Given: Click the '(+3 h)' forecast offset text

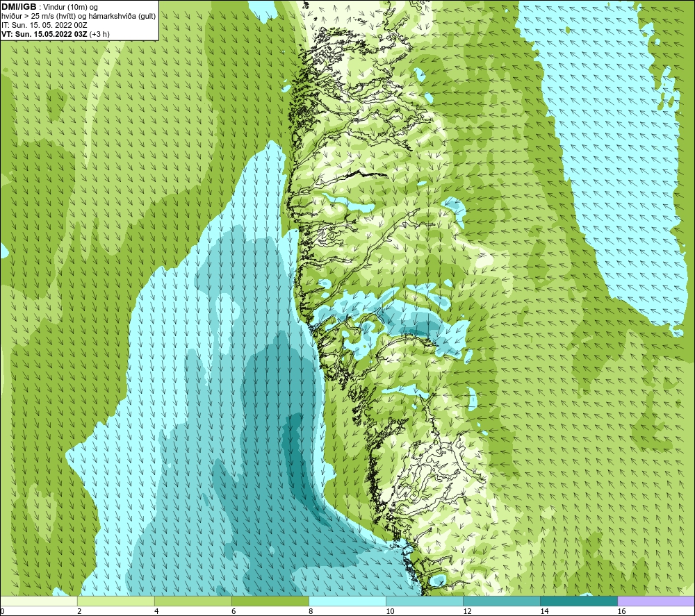Looking at the screenshot, I should pyautogui.click(x=99, y=34).
